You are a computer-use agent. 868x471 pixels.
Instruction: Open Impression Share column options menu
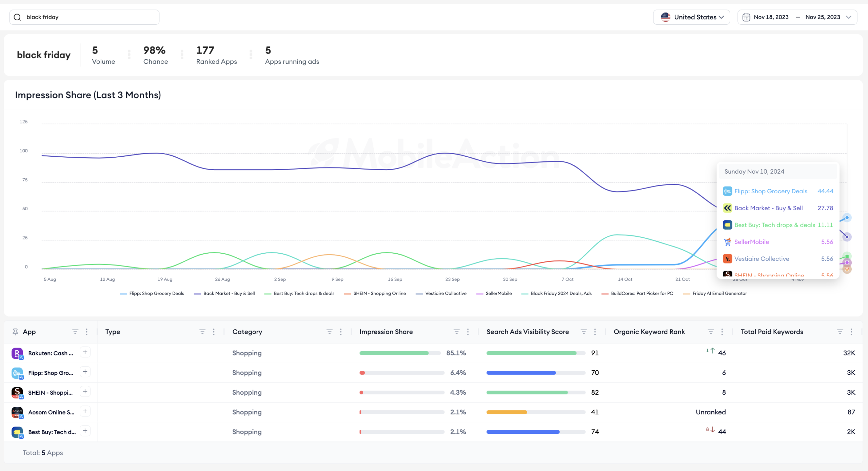point(468,332)
